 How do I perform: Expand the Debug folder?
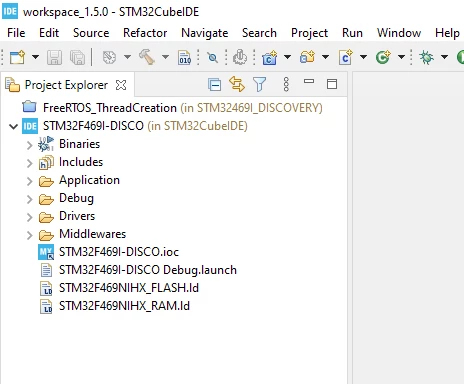point(29,199)
